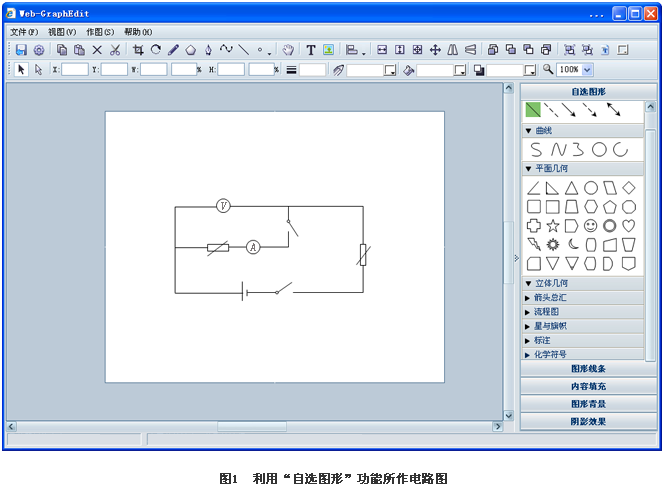The height and width of the screenshot is (484, 663).
Task: Open the point tool dropdown arrow
Action: [269, 53]
